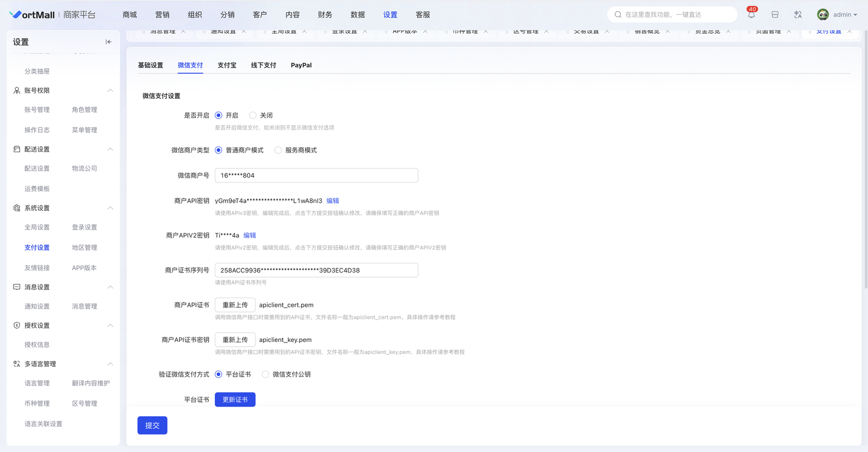Click the notification bell icon

click(751, 15)
